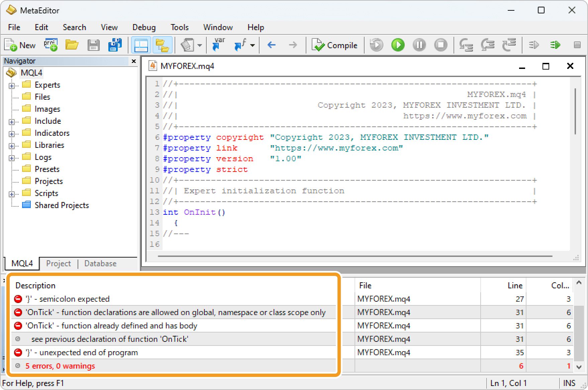Screen dimensions: 588x390
Task: Expand the Experts folder in Navigator
Action: click(12, 85)
